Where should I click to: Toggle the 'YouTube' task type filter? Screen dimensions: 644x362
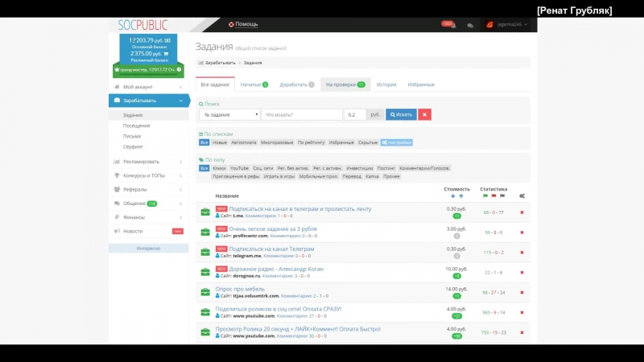(239, 168)
